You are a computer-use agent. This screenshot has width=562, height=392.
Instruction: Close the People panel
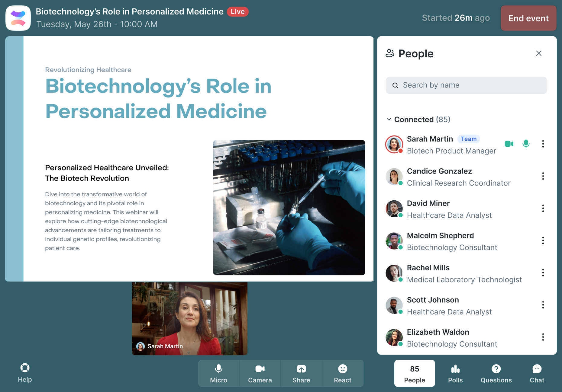(x=539, y=53)
